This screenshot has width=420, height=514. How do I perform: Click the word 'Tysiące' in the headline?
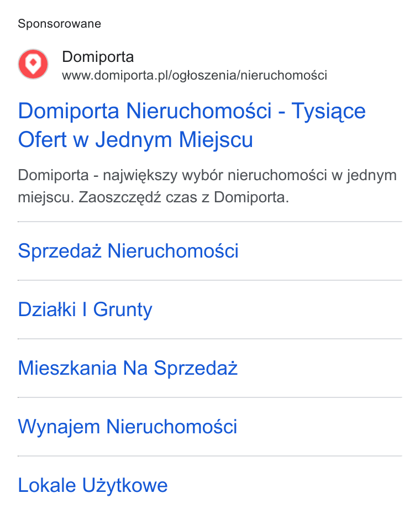[x=328, y=112]
